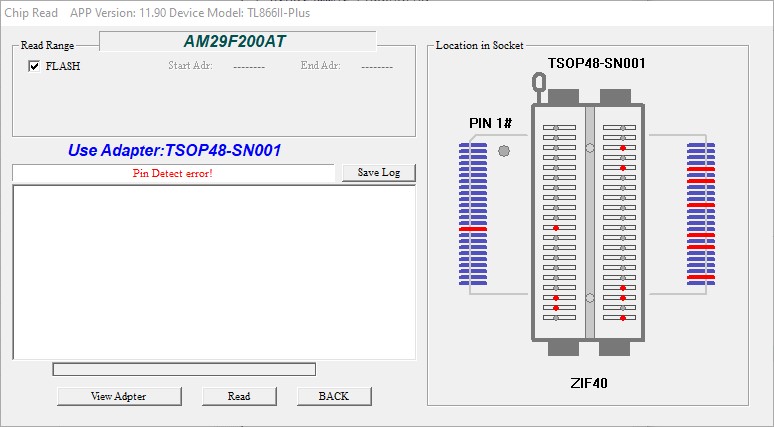
Task: Go back using the BACK button
Action: pyautogui.click(x=334, y=396)
